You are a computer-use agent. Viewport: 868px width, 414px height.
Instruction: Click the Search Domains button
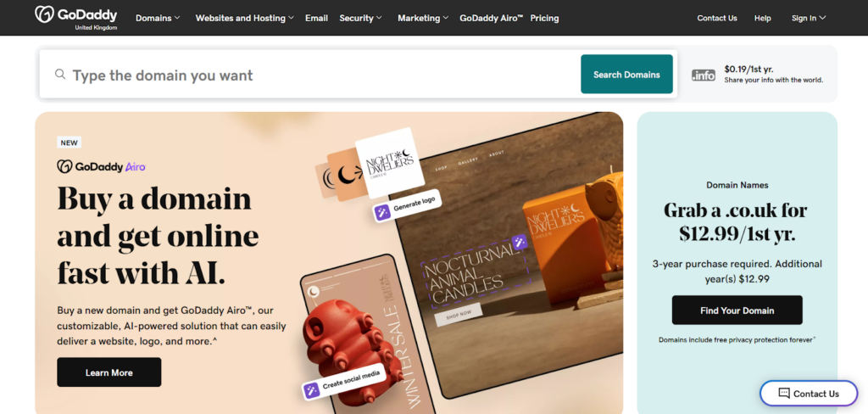point(626,75)
